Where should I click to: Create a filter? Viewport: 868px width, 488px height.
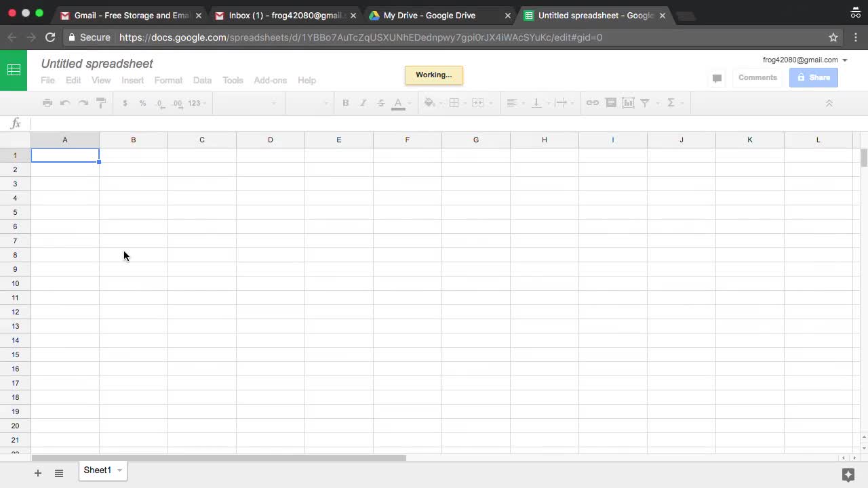coord(644,103)
